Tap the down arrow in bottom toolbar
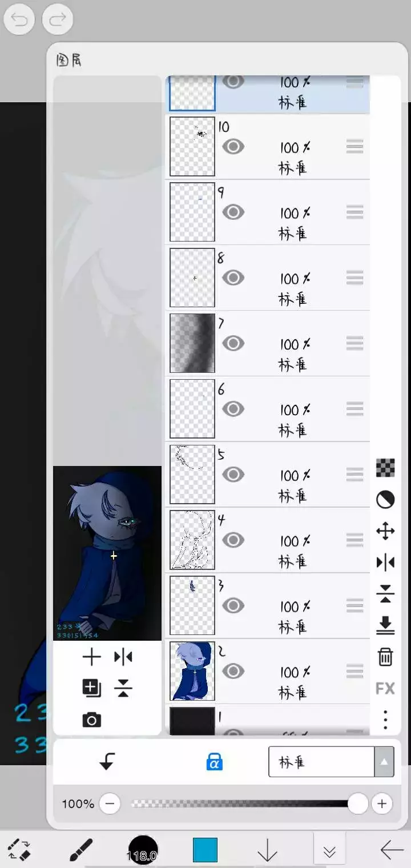The image size is (411, 868). tap(267, 850)
